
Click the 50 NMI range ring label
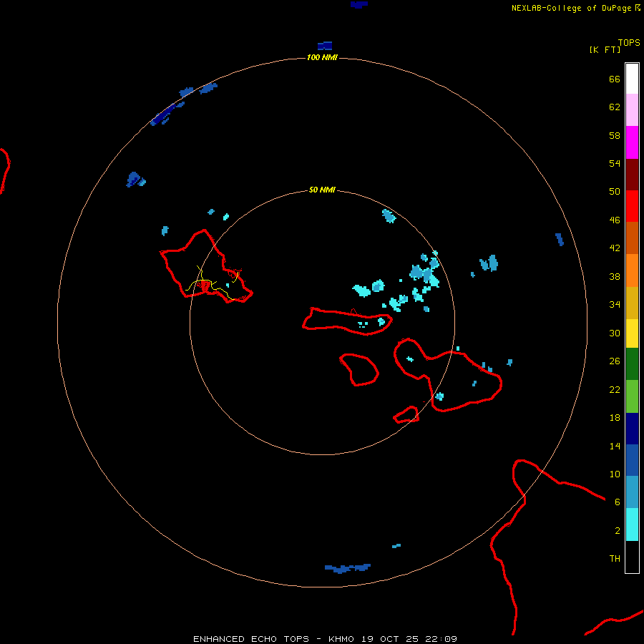[x=322, y=190]
